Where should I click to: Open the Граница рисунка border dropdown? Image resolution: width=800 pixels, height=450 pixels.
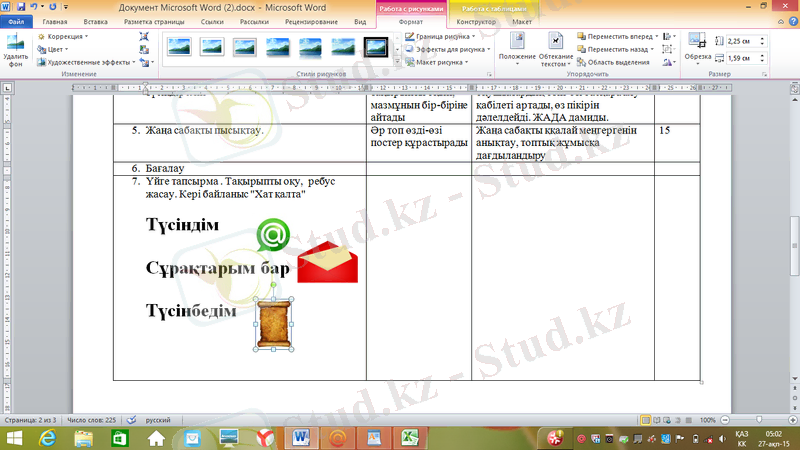pyautogui.click(x=445, y=36)
